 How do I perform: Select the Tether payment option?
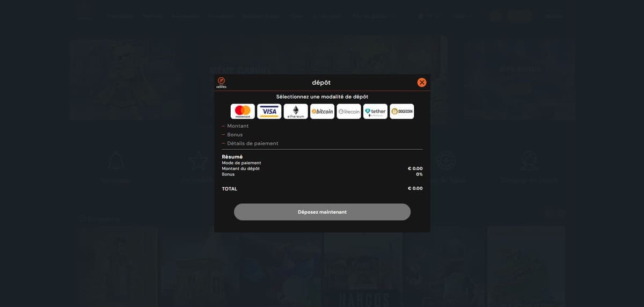(375, 111)
